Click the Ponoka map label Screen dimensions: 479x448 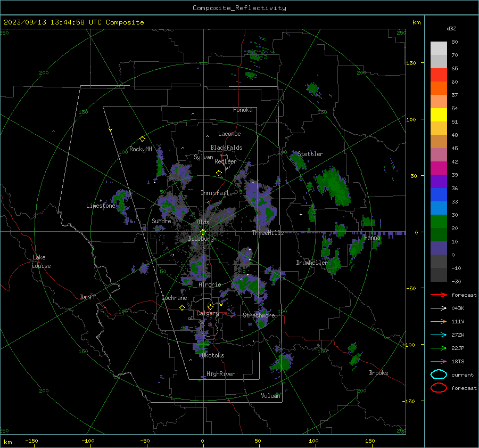243,110
